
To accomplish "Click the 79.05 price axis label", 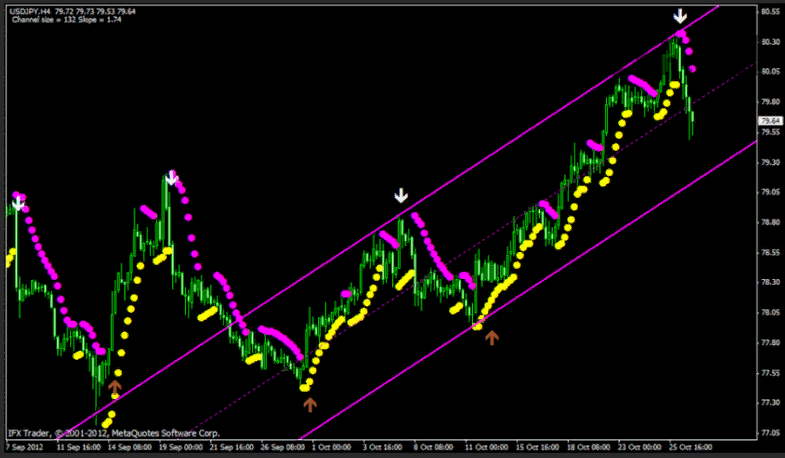I will pyautogui.click(x=770, y=192).
